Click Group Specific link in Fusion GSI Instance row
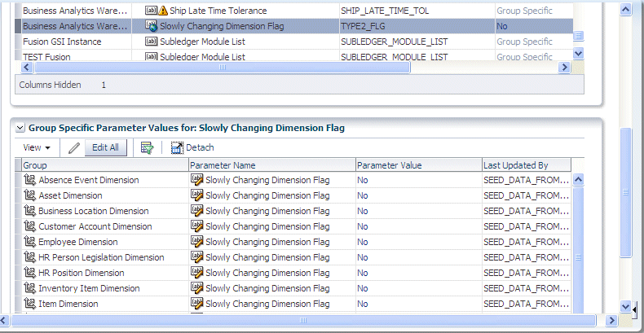The image size is (644, 333). 524,42
